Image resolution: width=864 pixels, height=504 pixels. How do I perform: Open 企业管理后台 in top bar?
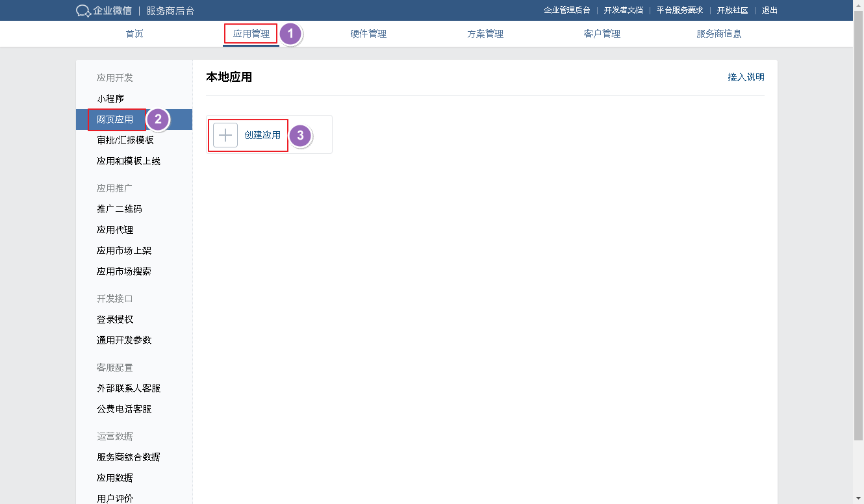[x=566, y=10]
